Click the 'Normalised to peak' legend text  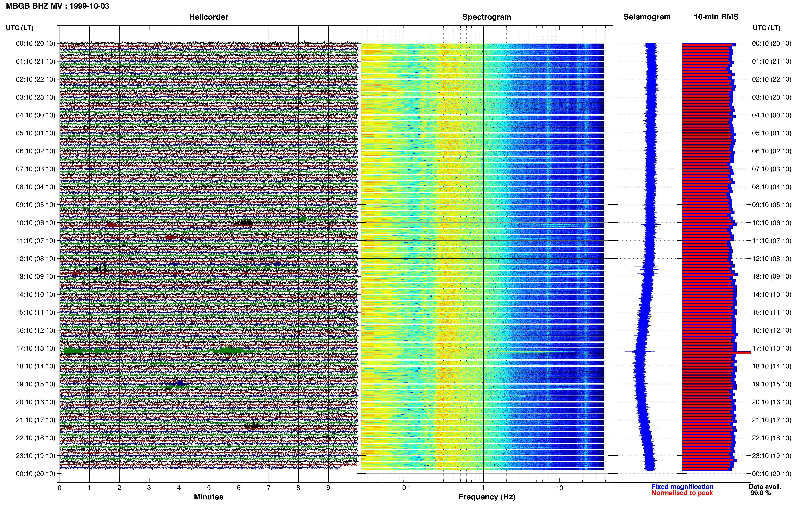(x=682, y=493)
